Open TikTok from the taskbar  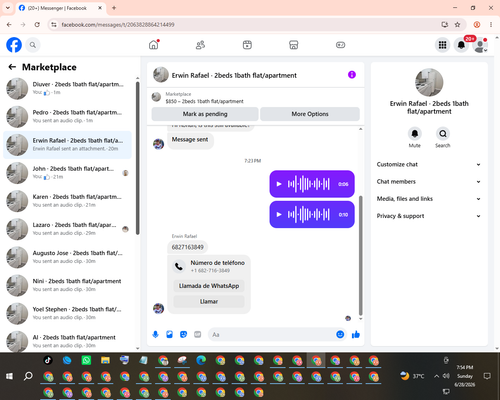(x=48, y=360)
